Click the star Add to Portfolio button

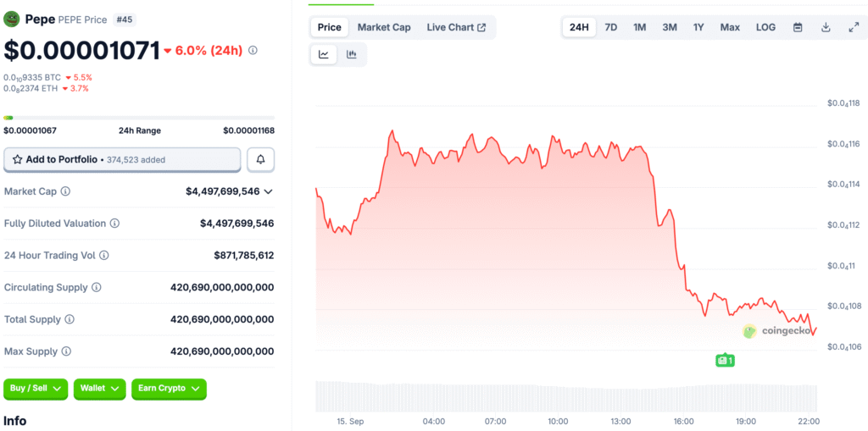(122, 159)
